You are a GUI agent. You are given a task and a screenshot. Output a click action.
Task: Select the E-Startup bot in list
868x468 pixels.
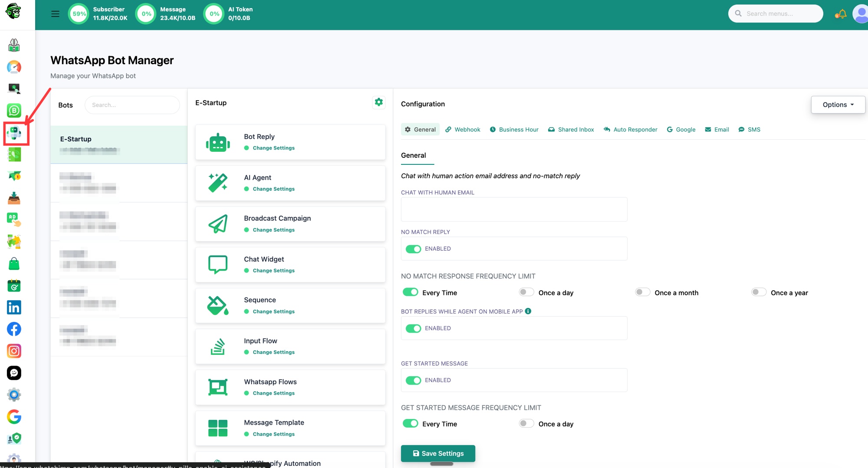[x=118, y=144]
